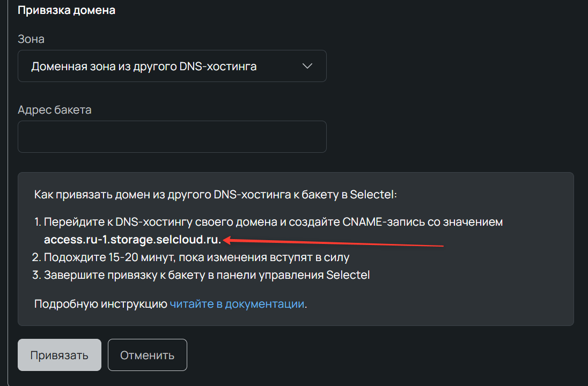
Task: Click the Отменить button
Action: coord(148,355)
